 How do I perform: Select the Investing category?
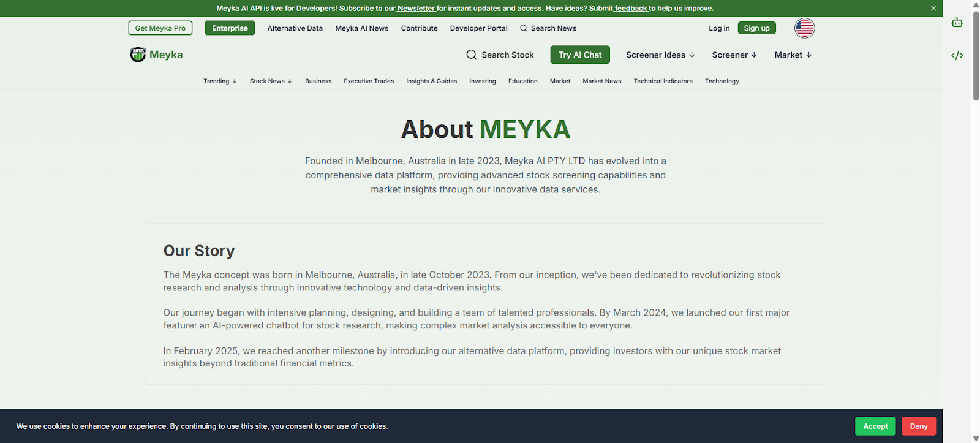(483, 81)
